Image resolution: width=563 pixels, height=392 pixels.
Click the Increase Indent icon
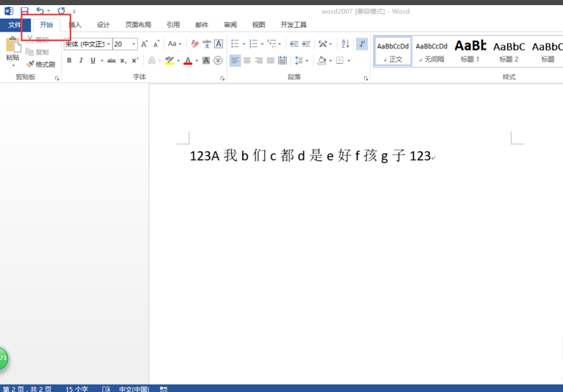tap(305, 44)
